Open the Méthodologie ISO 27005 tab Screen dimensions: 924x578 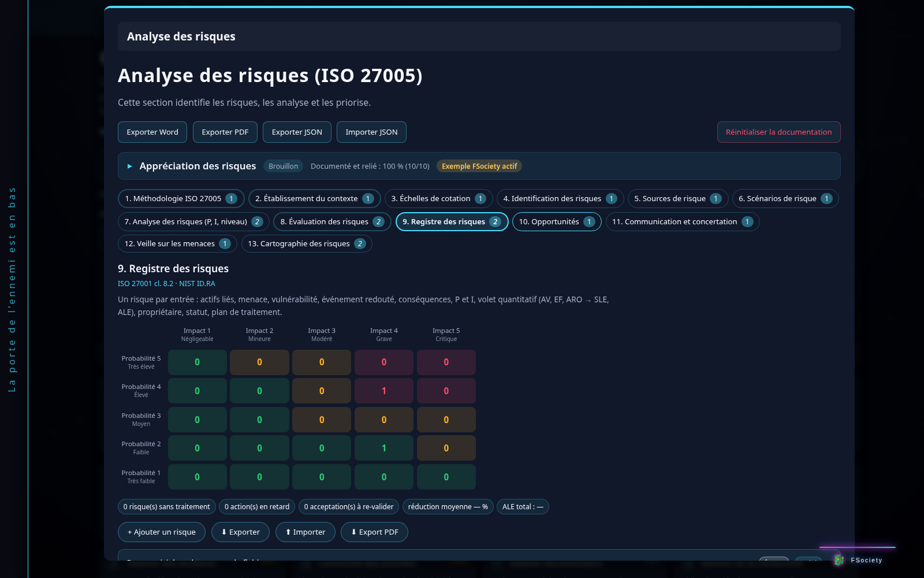(x=181, y=198)
